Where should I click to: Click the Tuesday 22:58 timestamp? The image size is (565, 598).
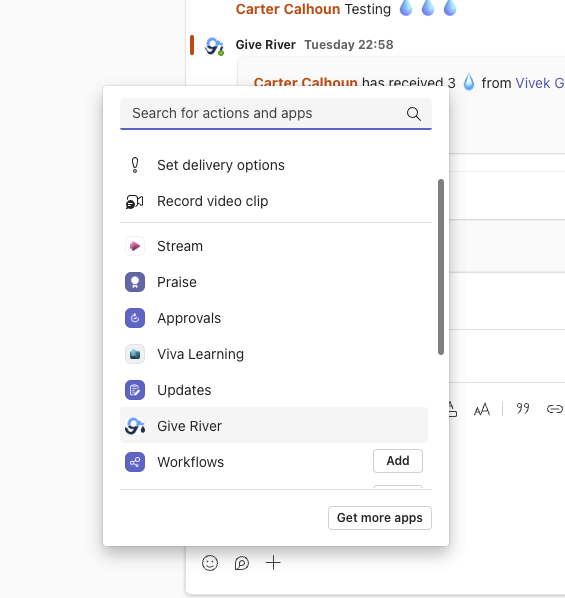(349, 45)
